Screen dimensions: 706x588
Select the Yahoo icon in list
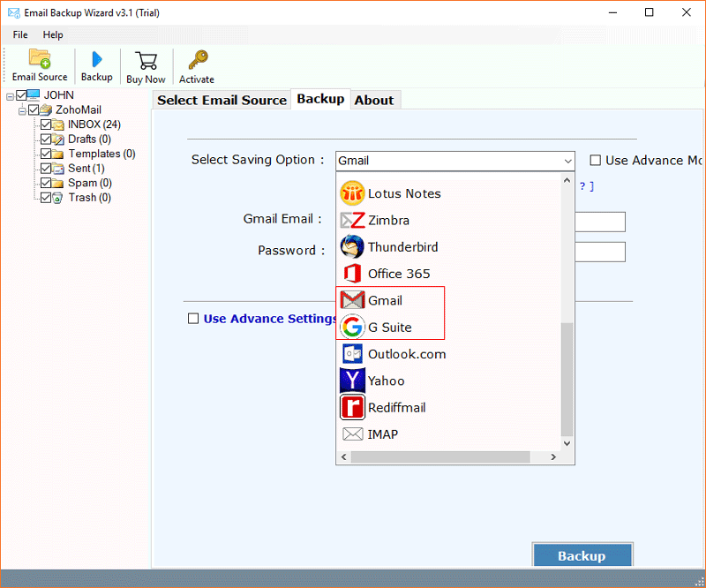pyautogui.click(x=352, y=381)
